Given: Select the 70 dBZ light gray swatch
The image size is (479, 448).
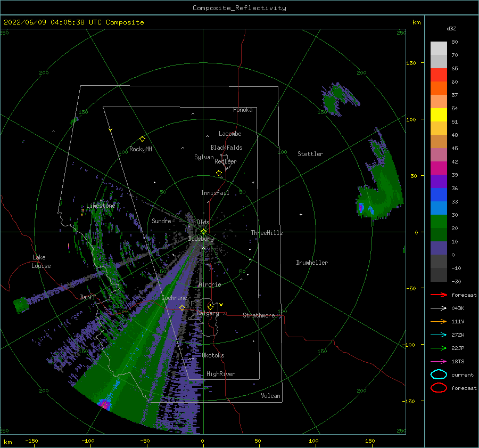Looking at the screenshot, I should pos(439,48).
